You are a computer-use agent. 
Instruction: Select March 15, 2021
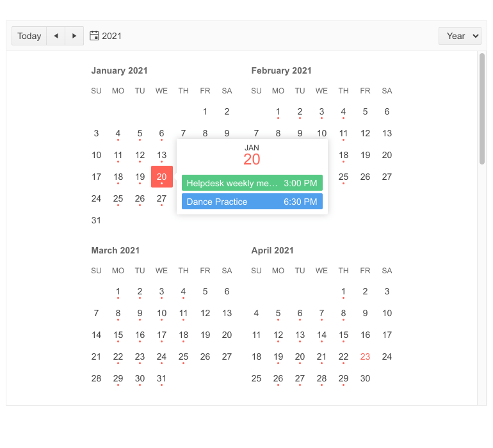coord(118,335)
